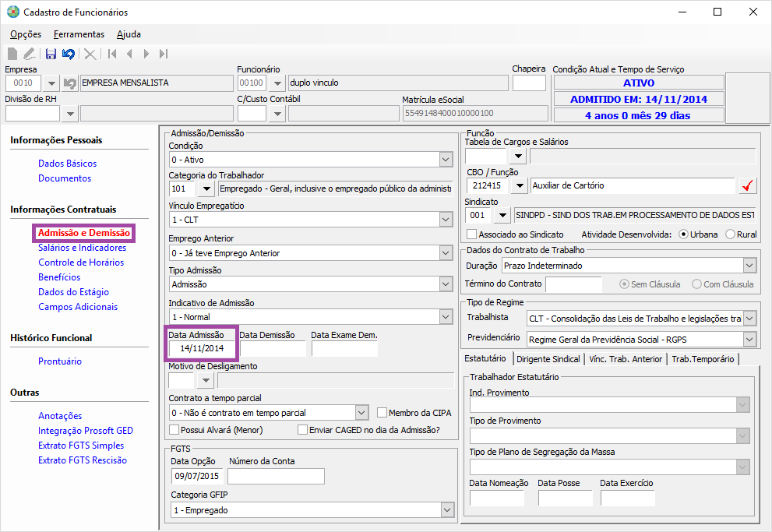The image size is (772, 532).
Task: Open the Categoria do Trabalhador lookup arrow
Action: [206, 188]
